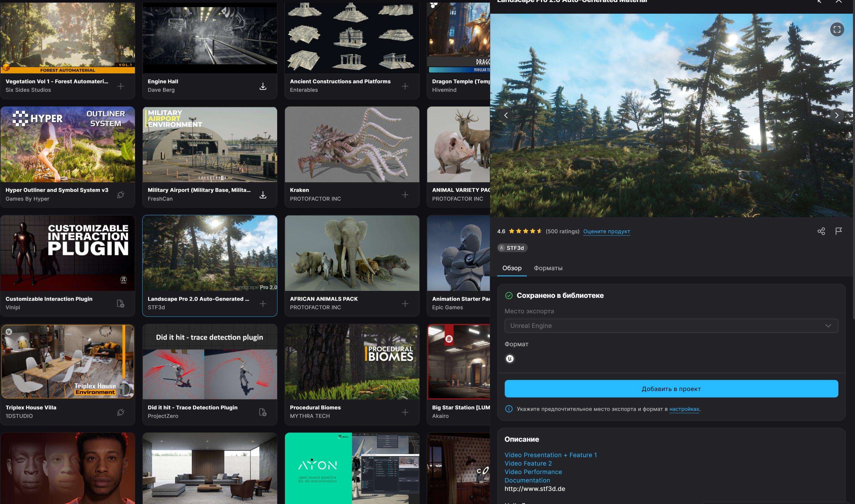The width and height of the screenshot is (855, 504).
Task: Open Video Performance link in description
Action: (533, 472)
